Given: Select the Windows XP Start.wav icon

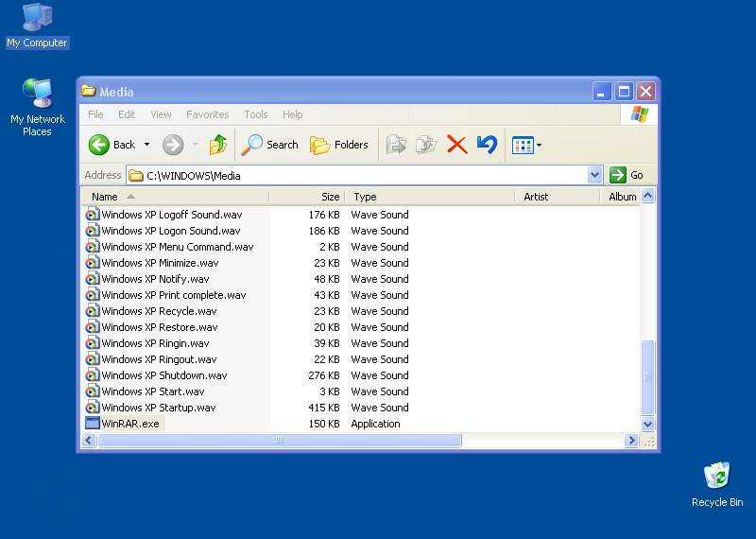Looking at the screenshot, I should coord(92,391).
